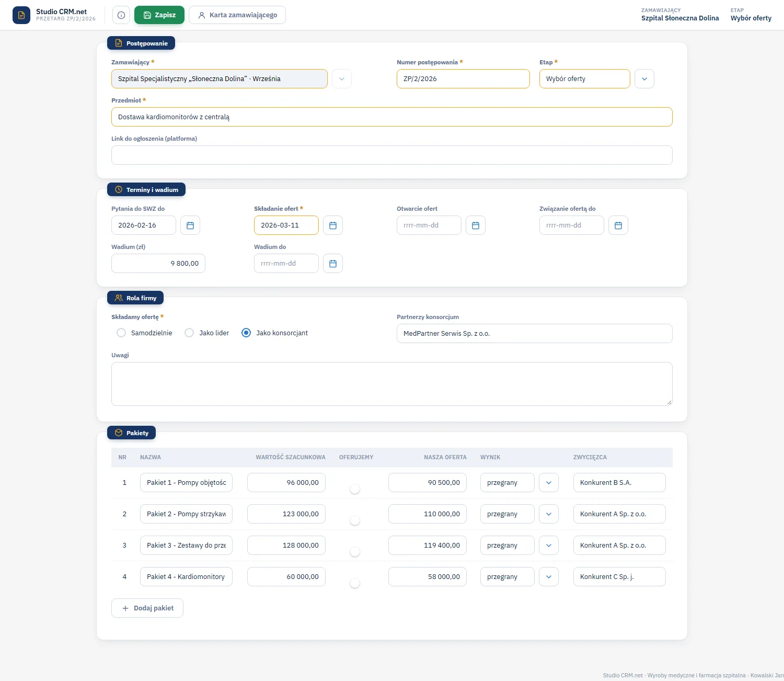Toggle Oferujemy for Pakiet 2

click(355, 520)
